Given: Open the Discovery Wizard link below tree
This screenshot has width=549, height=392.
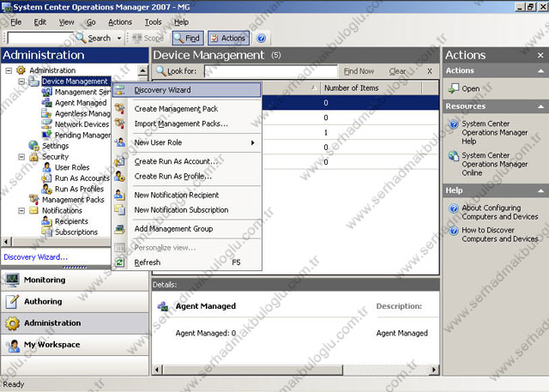Looking at the screenshot, I should 36,257.
